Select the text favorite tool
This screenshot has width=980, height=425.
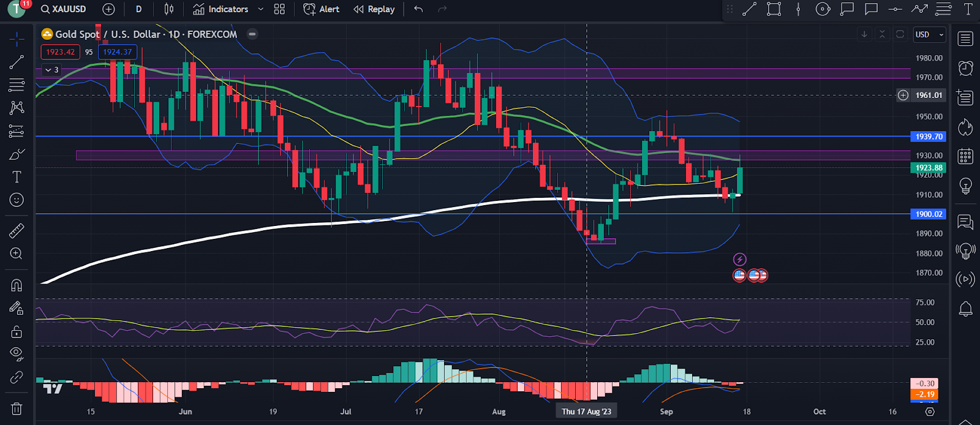pos(968,9)
